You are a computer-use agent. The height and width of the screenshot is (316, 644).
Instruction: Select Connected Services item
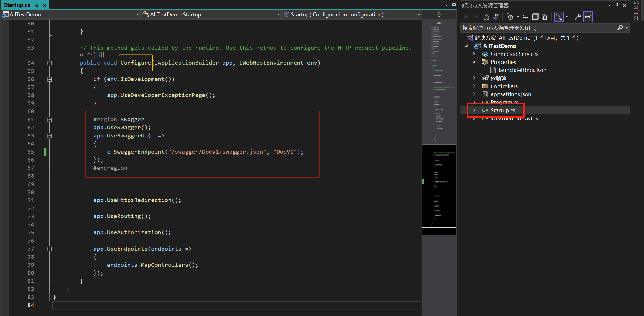[x=514, y=54]
